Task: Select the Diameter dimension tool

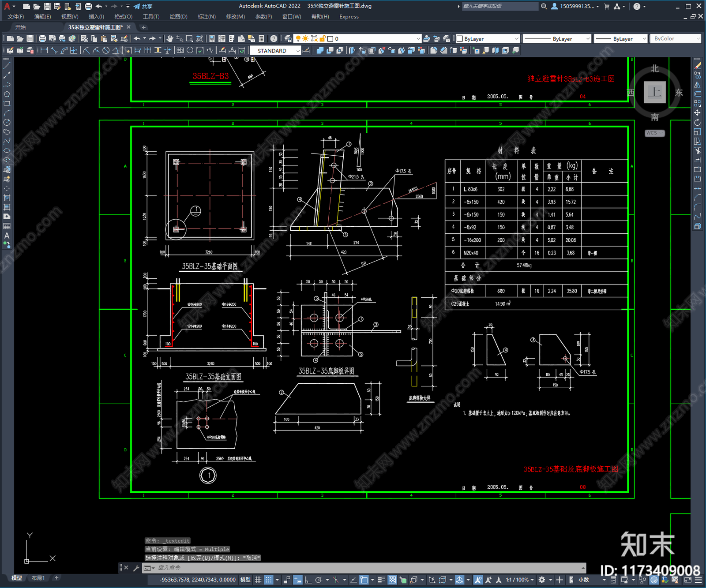Action: click(106, 50)
